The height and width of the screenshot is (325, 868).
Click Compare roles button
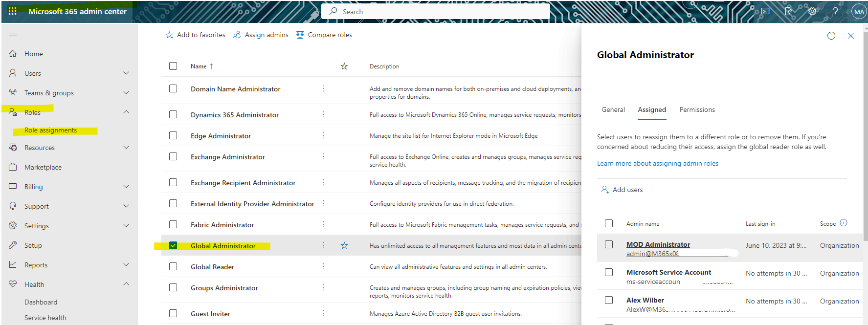pyautogui.click(x=324, y=35)
